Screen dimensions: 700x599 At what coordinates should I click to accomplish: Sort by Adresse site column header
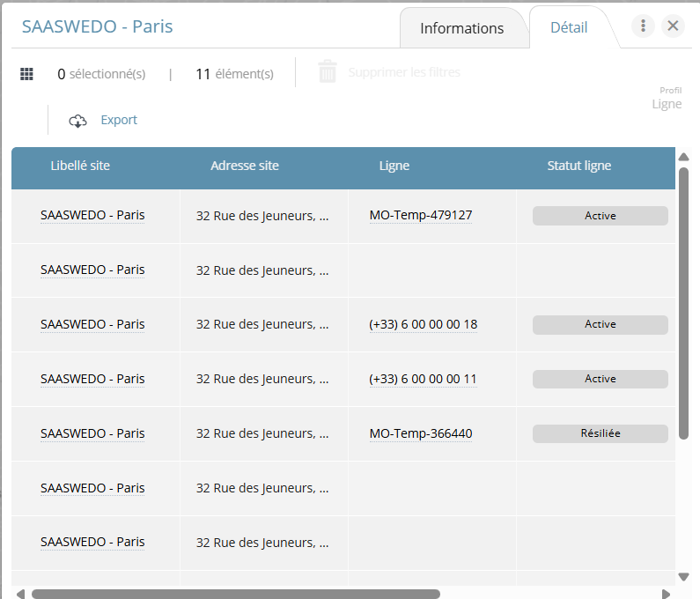[245, 166]
